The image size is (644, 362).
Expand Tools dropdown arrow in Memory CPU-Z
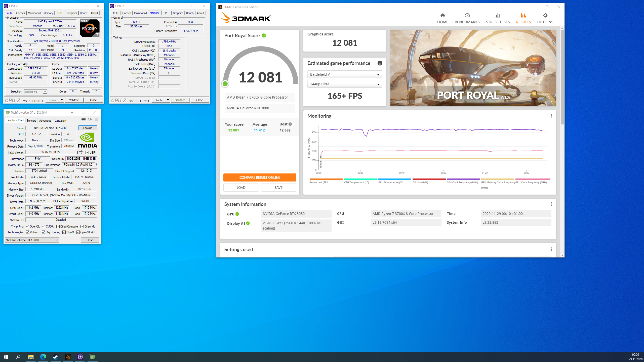[168, 100]
